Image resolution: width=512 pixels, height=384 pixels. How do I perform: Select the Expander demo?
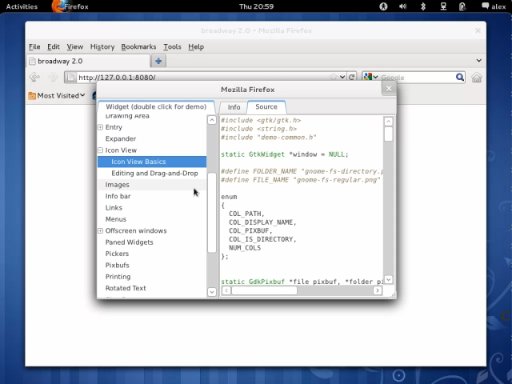152,139
